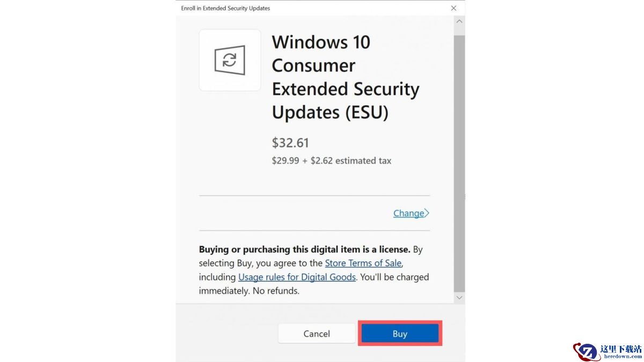Open the Store Terms of Sale link

(363, 263)
